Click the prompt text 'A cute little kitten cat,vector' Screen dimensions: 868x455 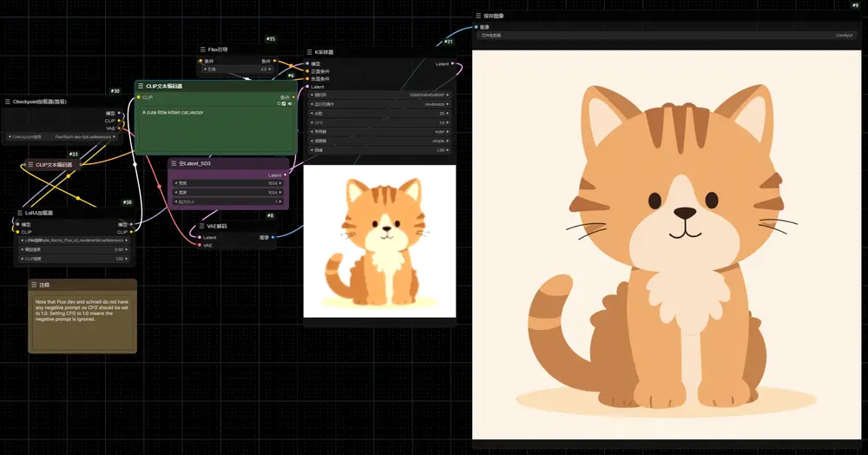pyautogui.click(x=173, y=112)
